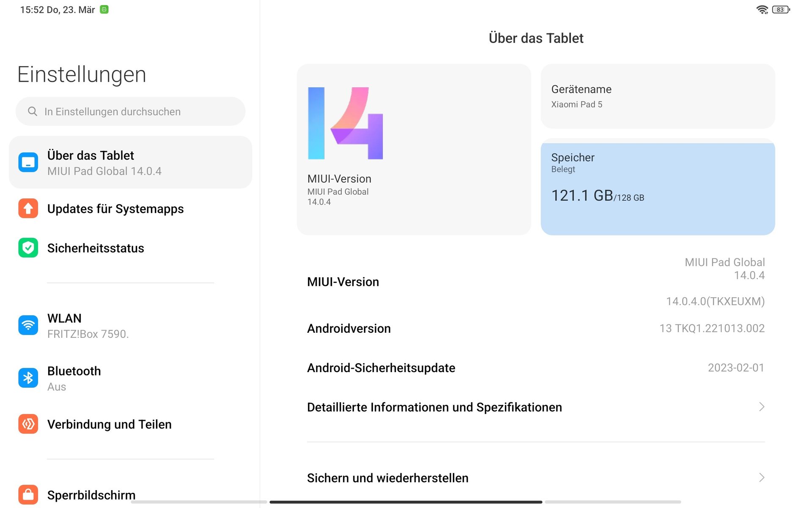This screenshot has height=508, width=812.
Task: Tap the Speicher storage usage card
Action: point(658,188)
